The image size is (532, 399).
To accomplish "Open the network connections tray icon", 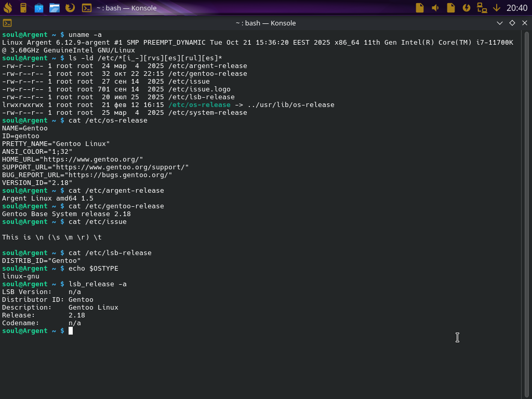I will 482,8.
